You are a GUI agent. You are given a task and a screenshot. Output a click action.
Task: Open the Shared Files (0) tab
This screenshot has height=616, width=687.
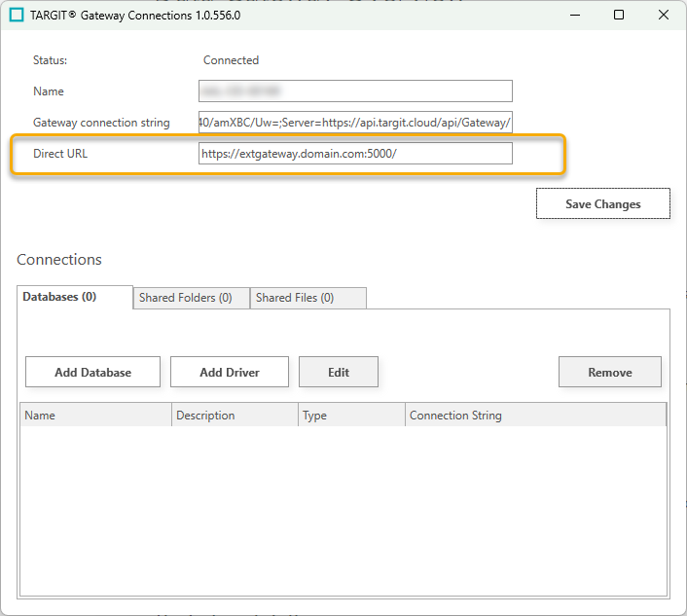(x=308, y=298)
